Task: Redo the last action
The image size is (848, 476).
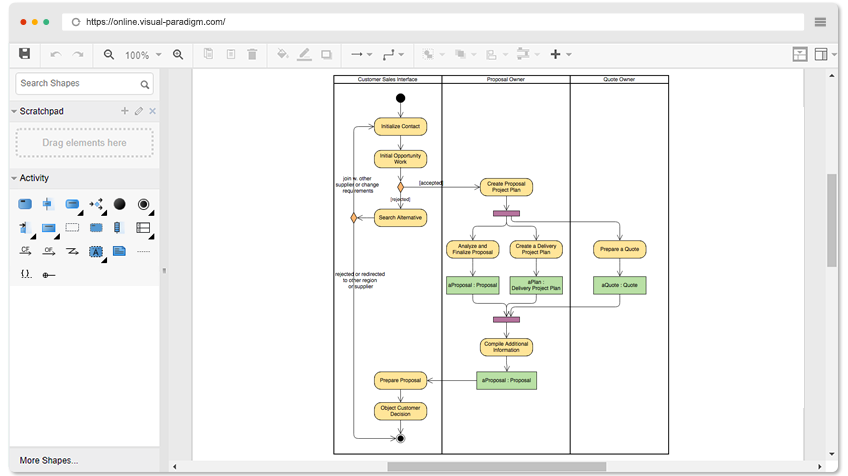Action: 78,54
